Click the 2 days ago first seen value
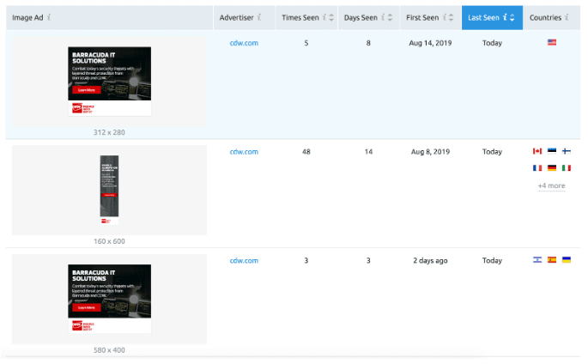The height and width of the screenshot is (364, 588). tap(430, 260)
